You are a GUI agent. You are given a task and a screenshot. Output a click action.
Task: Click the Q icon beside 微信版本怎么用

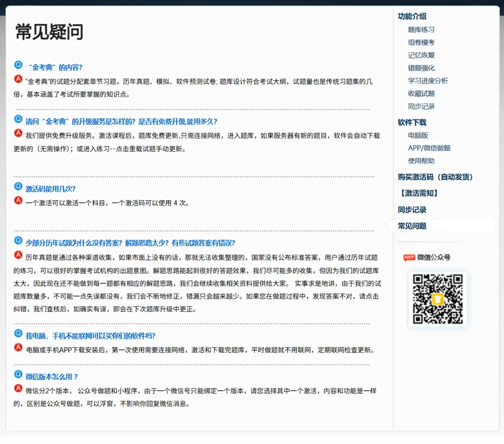[x=18, y=374]
